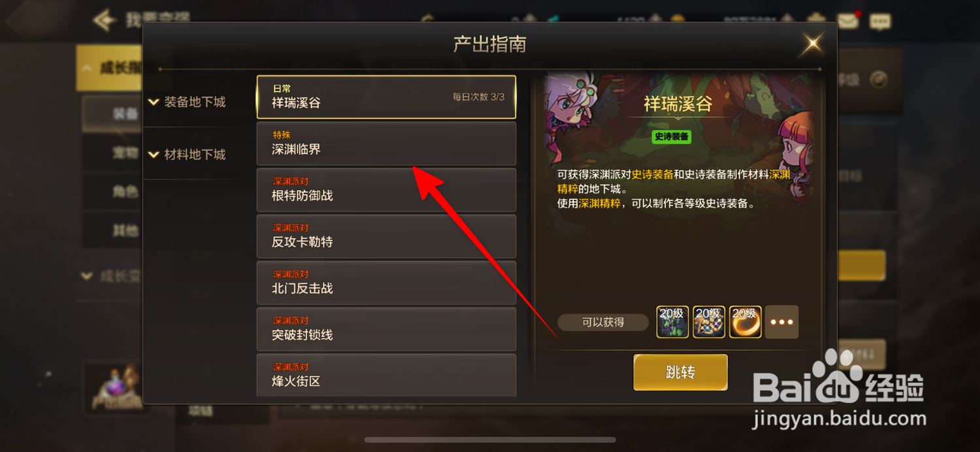The height and width of the screenshot is (452, 980).
Task: Open the 北门反击战 dungeon entry
Action: tap(386, 283)
